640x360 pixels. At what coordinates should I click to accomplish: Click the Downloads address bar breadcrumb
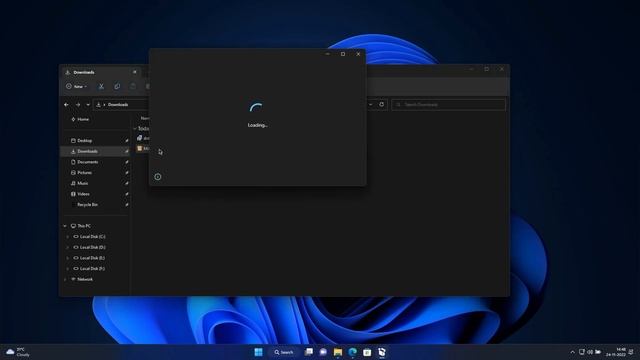pyautogui.click(x=118, y=105)
